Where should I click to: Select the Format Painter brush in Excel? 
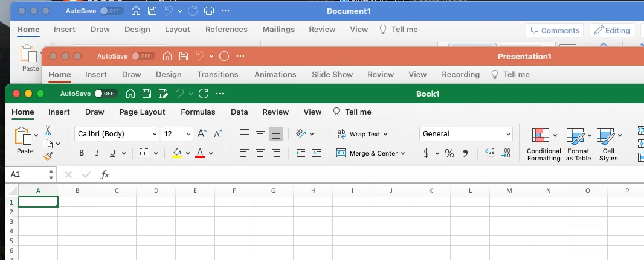(48, 156)
